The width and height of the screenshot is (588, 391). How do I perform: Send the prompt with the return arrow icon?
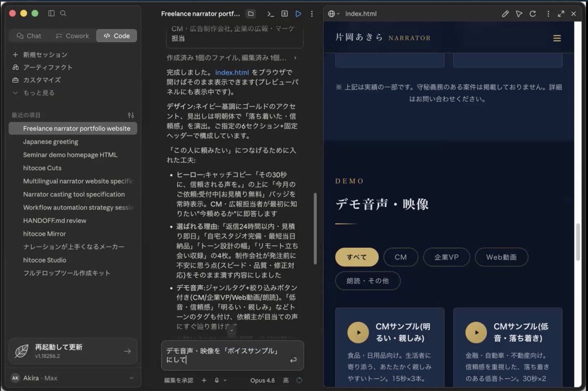[293, 360]
